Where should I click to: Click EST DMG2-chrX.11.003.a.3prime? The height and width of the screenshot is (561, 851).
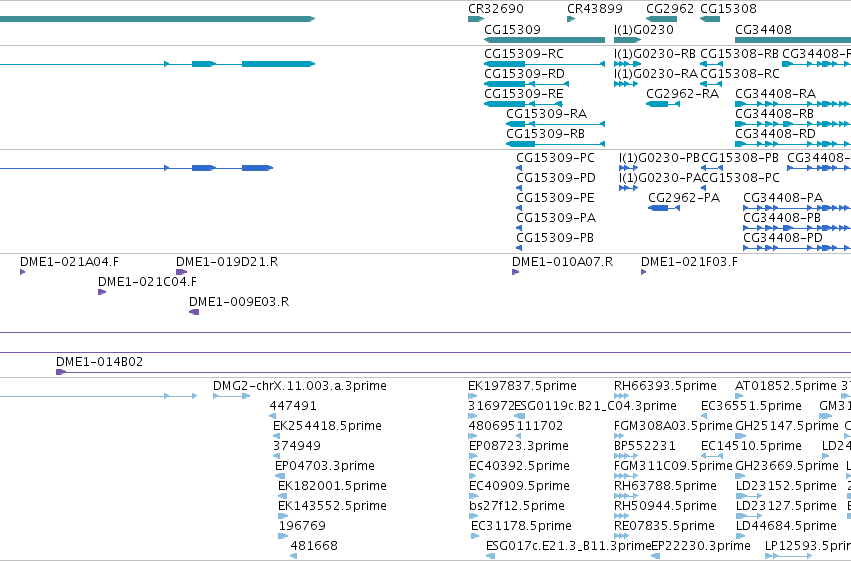(231, 396)
